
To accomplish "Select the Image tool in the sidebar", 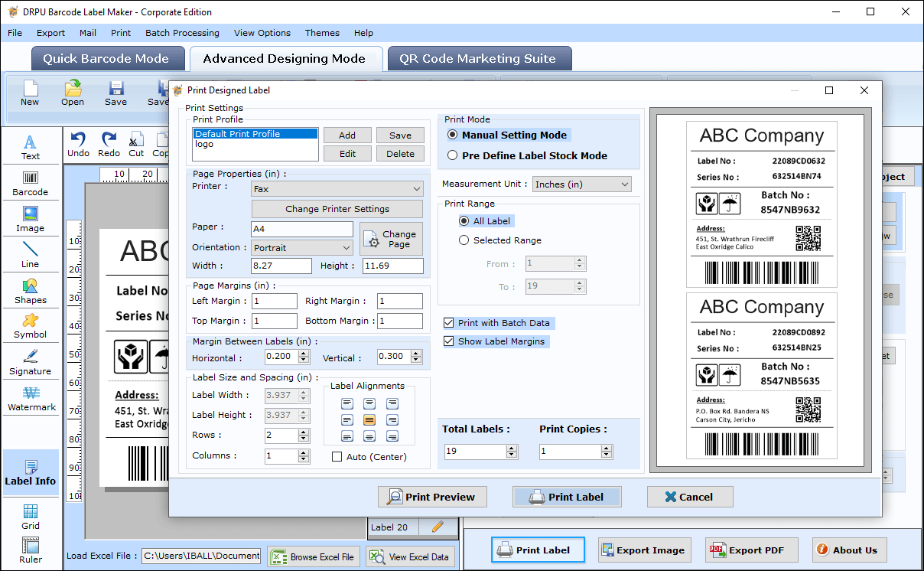I will tap(30, 219).
